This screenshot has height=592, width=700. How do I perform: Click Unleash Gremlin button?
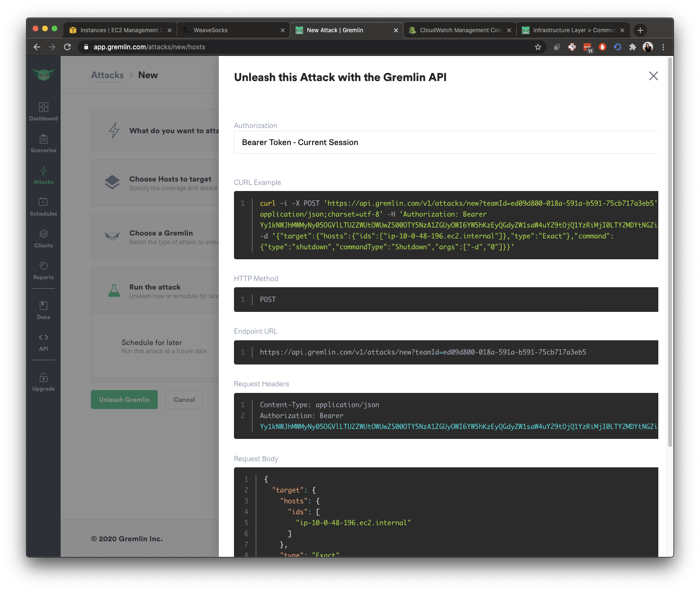click(x=124, y=400)
